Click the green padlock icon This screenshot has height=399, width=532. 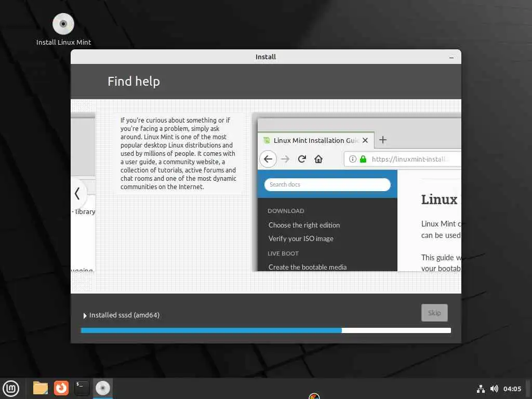click(363, 159)
